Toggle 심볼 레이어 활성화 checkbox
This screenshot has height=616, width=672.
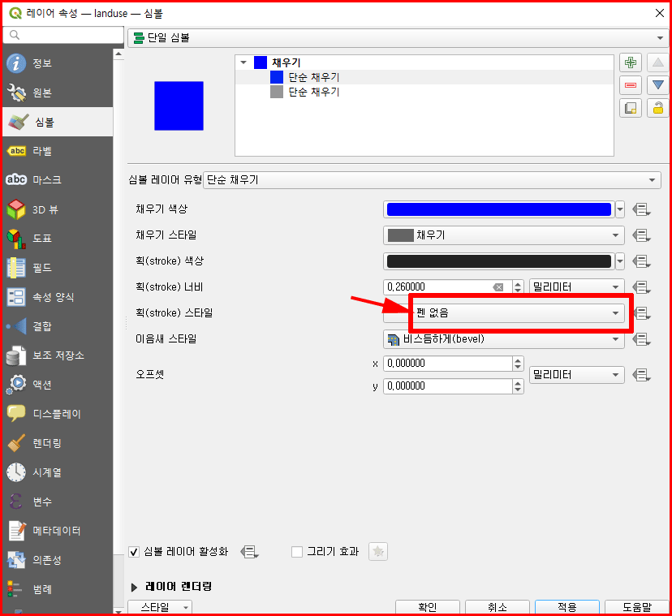click(x=134, y=552)
